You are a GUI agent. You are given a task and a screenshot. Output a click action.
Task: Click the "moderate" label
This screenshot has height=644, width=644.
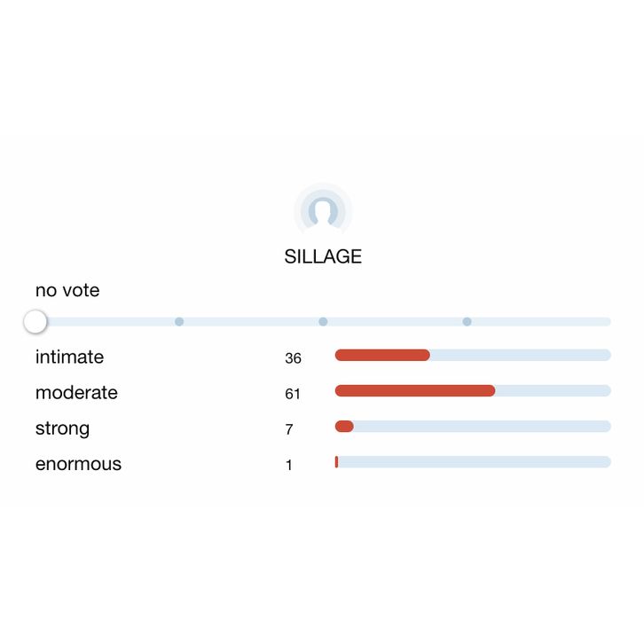pyautogui.click(x=76, y=392)
